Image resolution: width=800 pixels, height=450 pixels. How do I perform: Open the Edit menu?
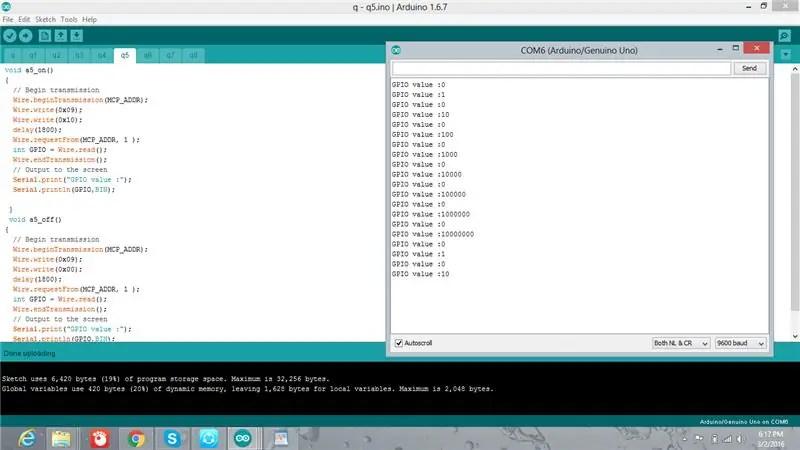pyautogui.click(x=24, y=19)
